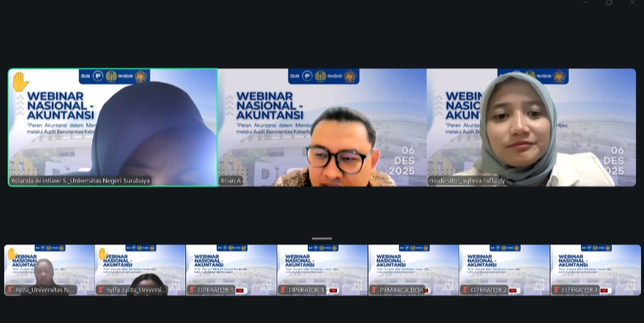Viewport: 644px width, 323px height.
Task: Click the raised hand on Reza's thumbnail
Action: [x=11, y=254]
